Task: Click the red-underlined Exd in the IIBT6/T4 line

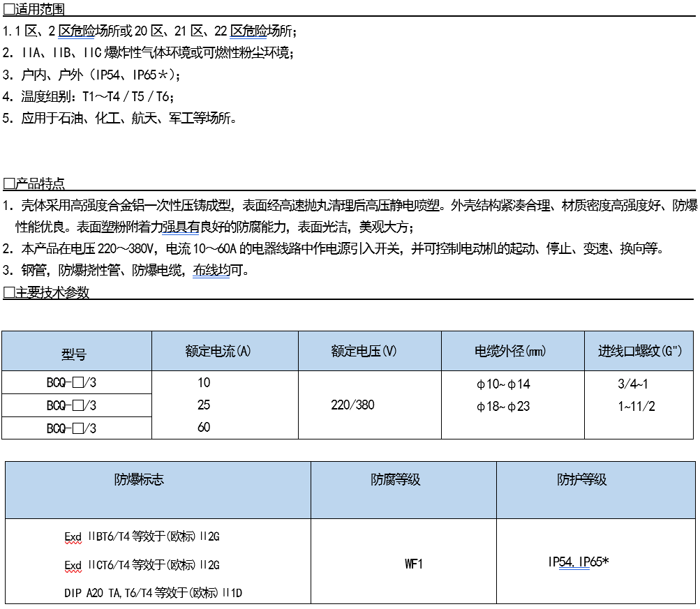Action: point(73,536)
